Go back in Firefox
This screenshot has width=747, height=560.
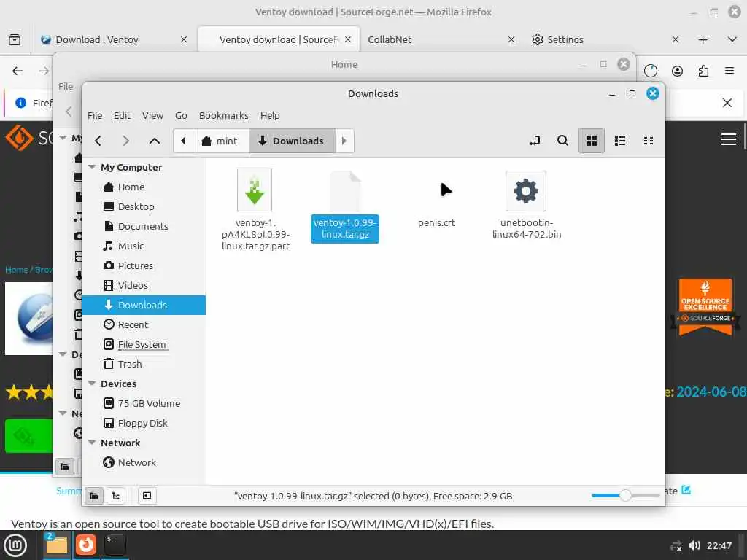[x=18, y=71]
